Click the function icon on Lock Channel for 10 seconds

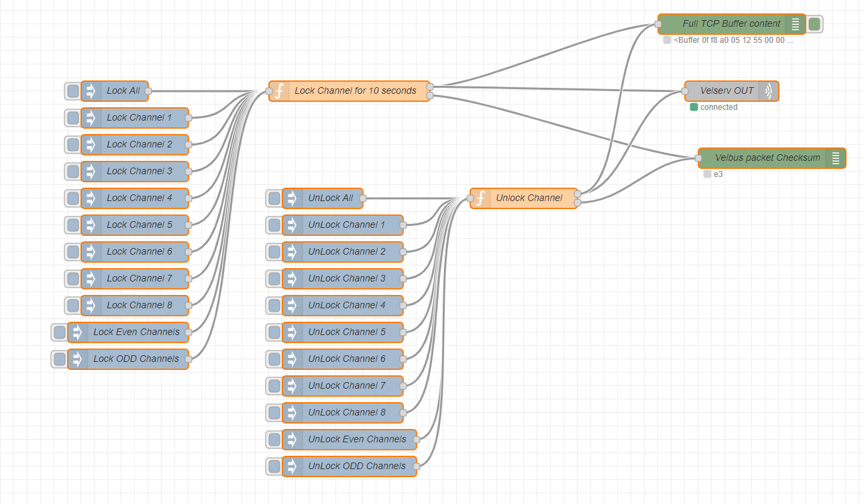(279, 91)
